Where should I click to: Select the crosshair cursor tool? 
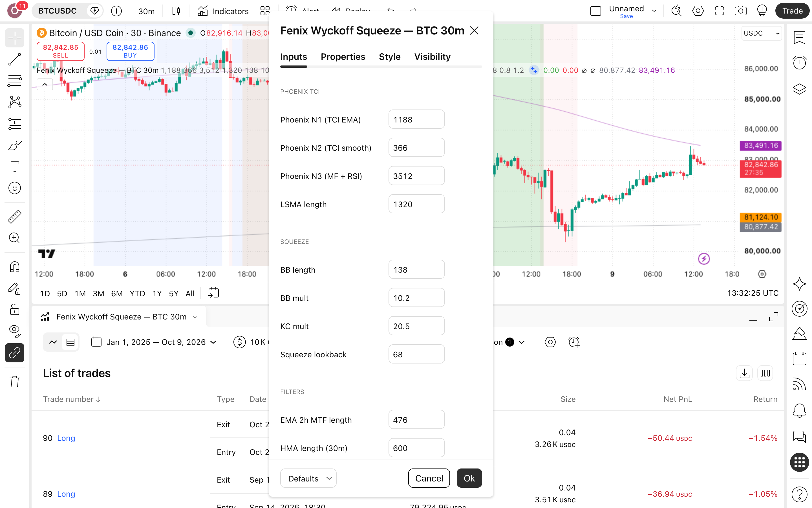(x=15, y=38)
